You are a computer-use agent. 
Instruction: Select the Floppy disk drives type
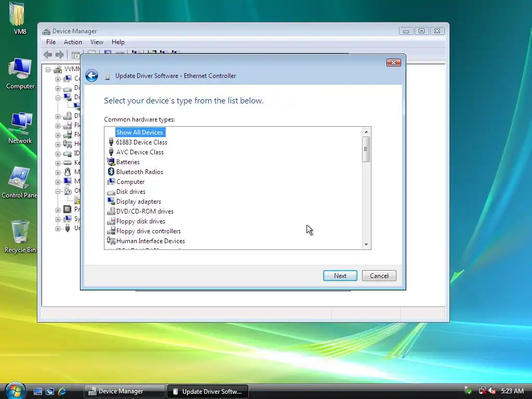(140, 221)
